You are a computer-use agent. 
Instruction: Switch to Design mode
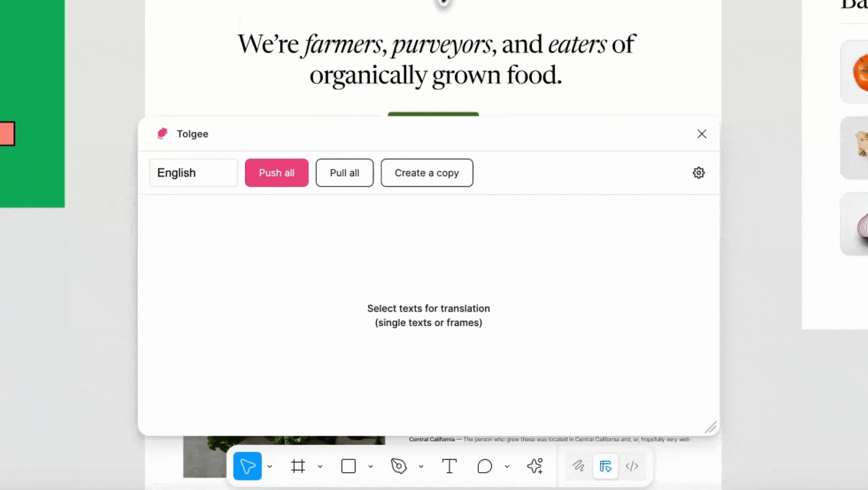[605, 466]
